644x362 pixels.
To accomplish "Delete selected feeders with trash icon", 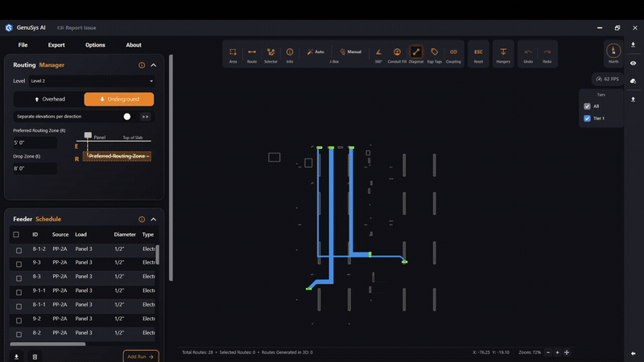I will [35, 357].
